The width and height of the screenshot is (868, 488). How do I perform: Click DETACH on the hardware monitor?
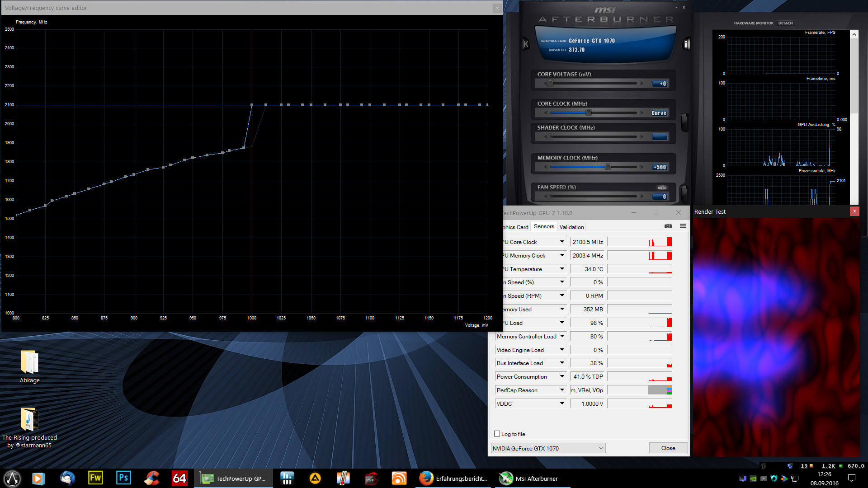click(785, 23)
